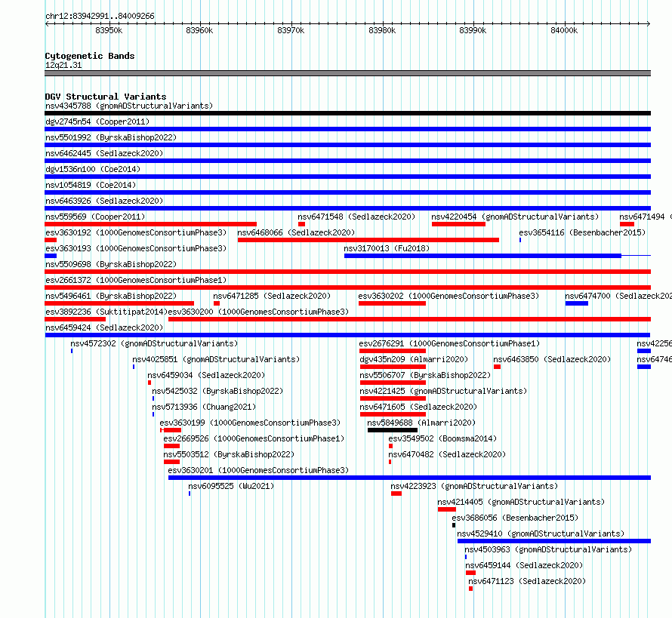Click the red bar under esv3630199
Image resolution: width=672 pixels, height=618 pixels.
172,430
